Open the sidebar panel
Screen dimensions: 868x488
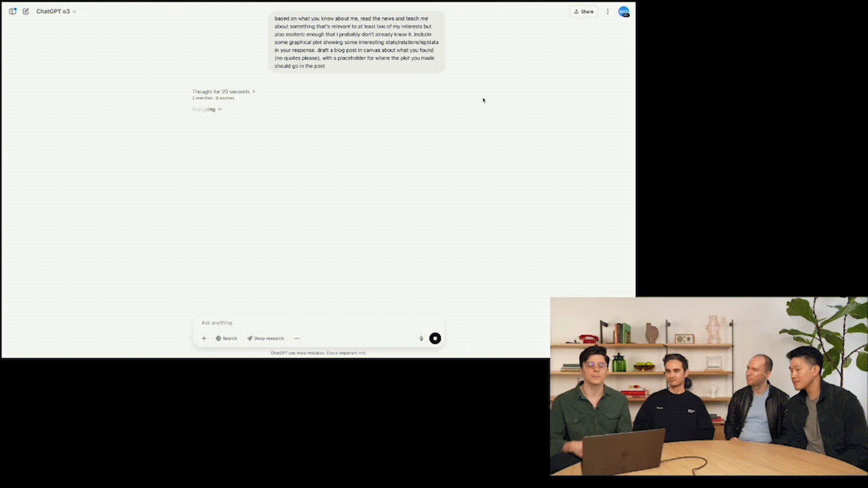point(12,11)
